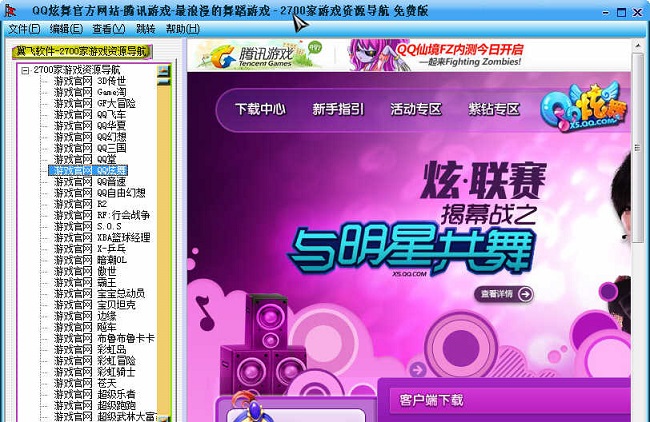Select tree item 游戏官网 超级乐者
Image resolution: width=650 pixels, height=422 pixels.
(x=95, y=394)
